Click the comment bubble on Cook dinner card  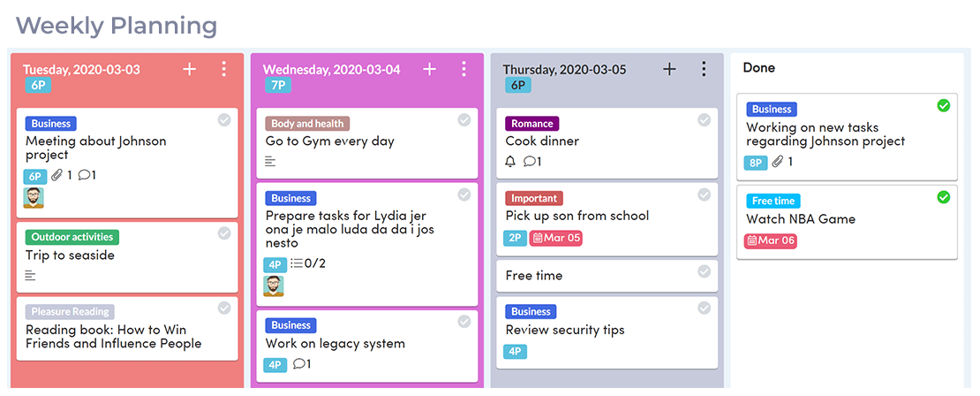[530, 162]
